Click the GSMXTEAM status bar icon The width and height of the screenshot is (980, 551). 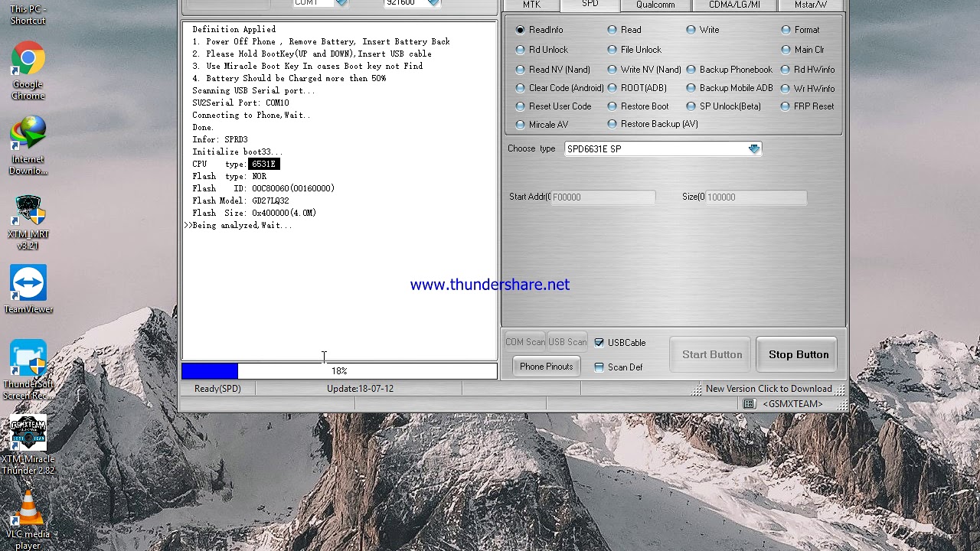tap(749, 404)
